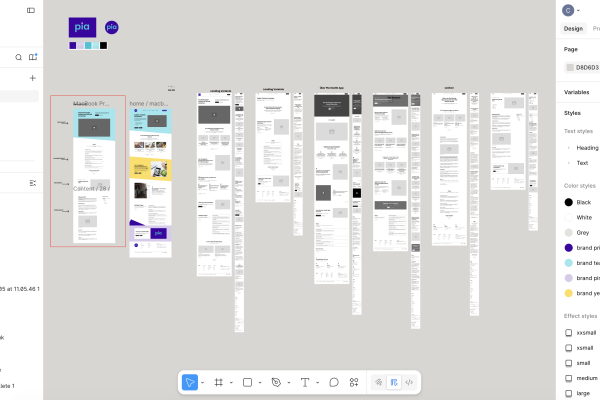This screenshot has height=400, width=600.
Task: Select the black swatch under pia logo
Action: 103,46
